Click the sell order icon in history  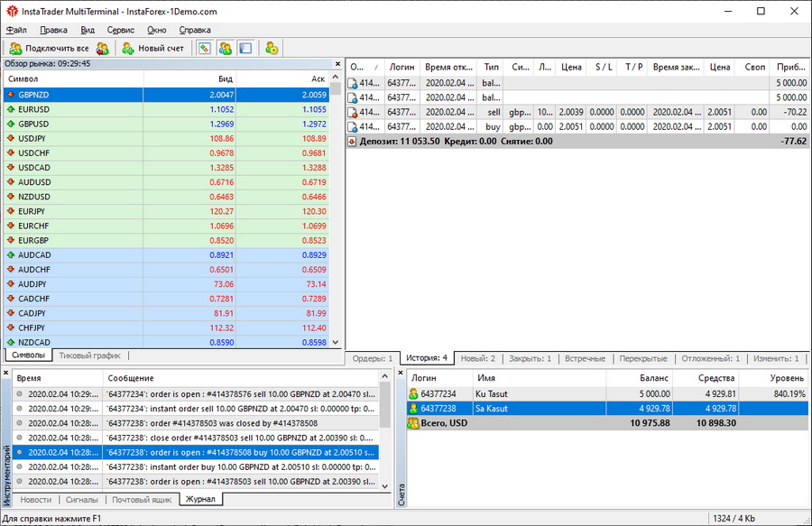pos(353,112)
